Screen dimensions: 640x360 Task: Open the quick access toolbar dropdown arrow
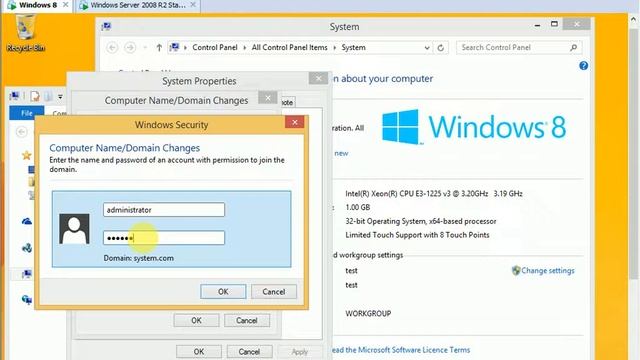[60, 97]
